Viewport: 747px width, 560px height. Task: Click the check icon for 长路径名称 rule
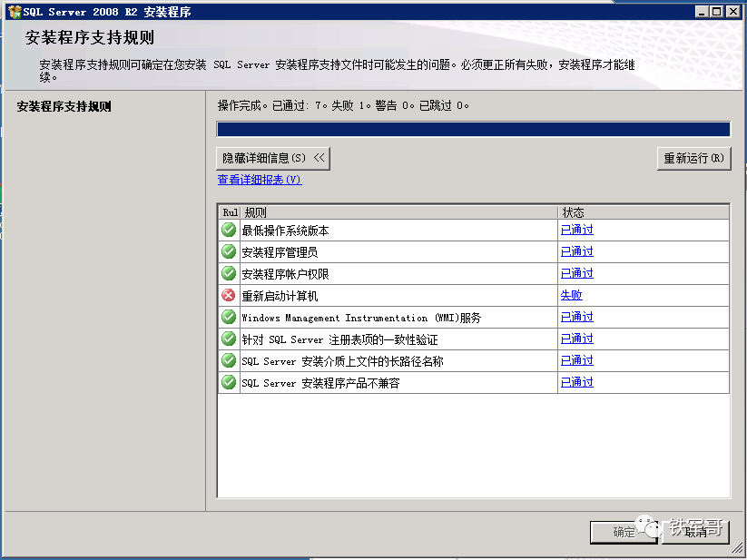tap(229, 360)
